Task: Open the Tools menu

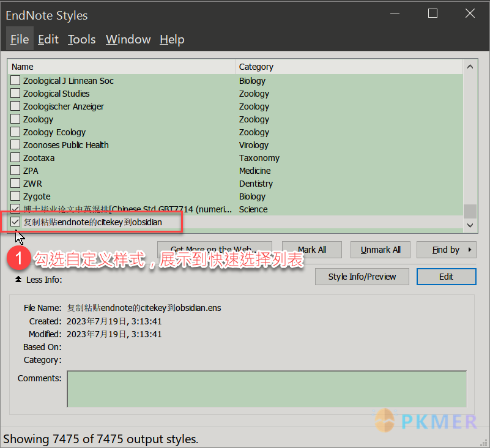Action: coord(81,39)
